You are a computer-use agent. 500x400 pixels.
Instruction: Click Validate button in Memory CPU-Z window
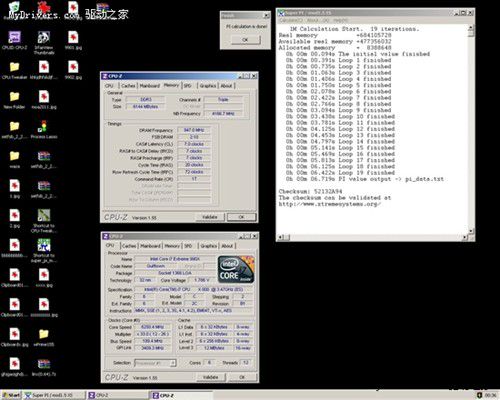(210, 217)
